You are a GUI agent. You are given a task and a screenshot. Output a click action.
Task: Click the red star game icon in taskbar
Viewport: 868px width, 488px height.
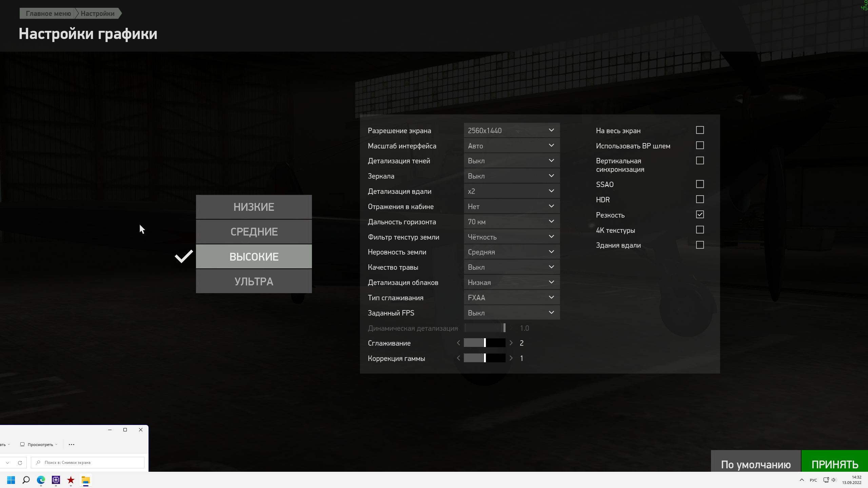pos(71,480)
